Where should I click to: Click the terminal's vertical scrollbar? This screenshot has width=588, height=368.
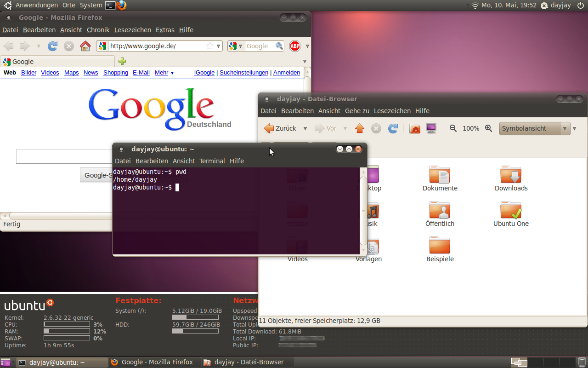[x=363, y=211]
